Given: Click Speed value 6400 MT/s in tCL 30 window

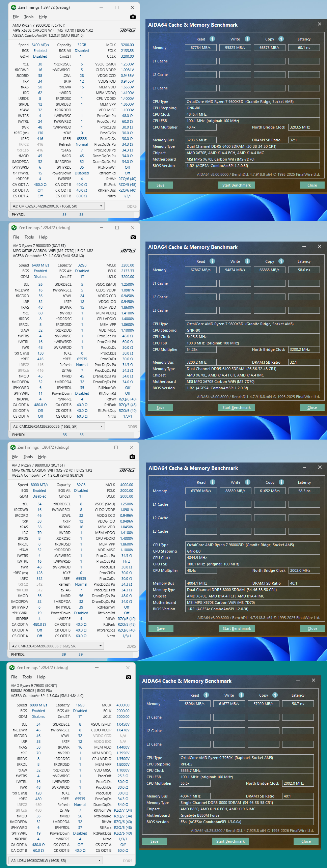Looking at the screenshot, I should click(40, 45).
